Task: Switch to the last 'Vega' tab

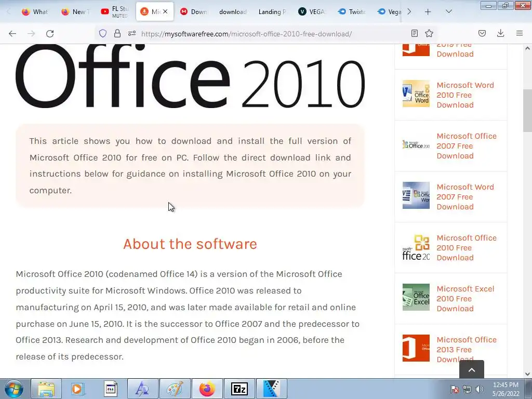Action: 389,11
